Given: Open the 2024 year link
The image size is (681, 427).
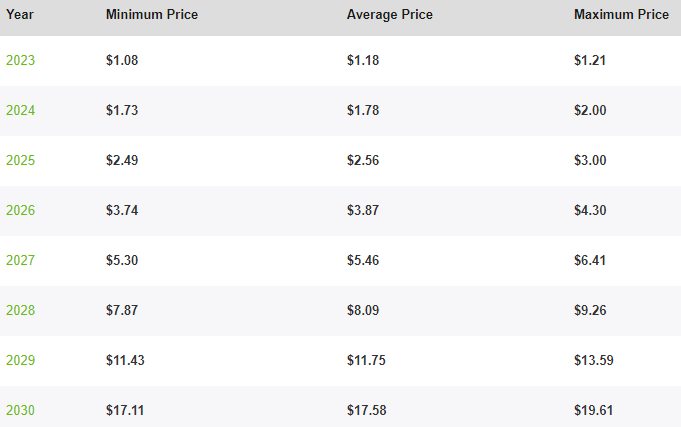Looking at the screenshot, I should 20,110.
